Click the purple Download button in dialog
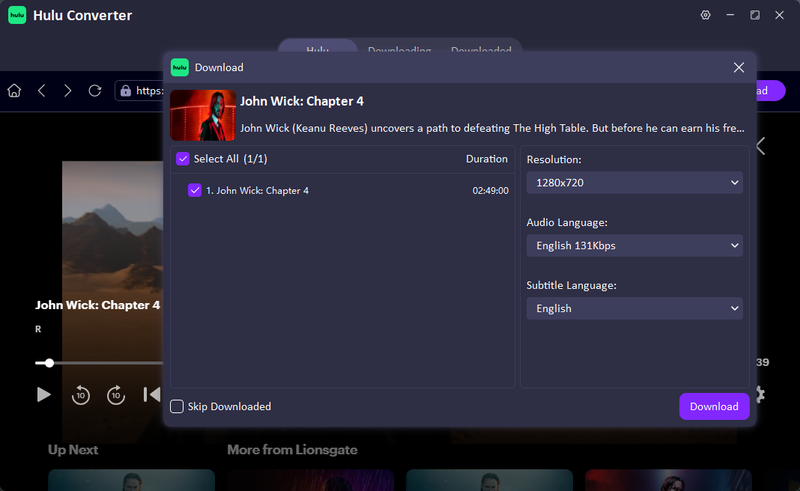Viewport: 800px width, 491px height. click(x=714, y=406)
